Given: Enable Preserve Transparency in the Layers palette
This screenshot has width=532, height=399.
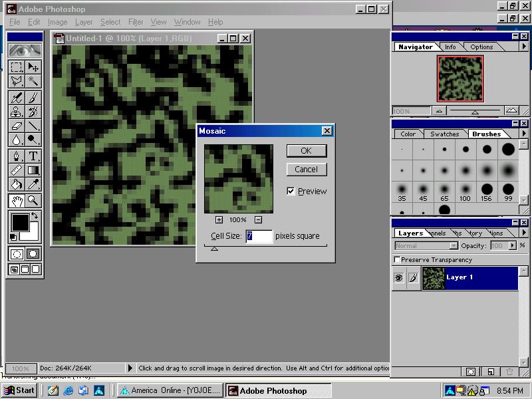Looking at the screenshot, I should 397,259.
